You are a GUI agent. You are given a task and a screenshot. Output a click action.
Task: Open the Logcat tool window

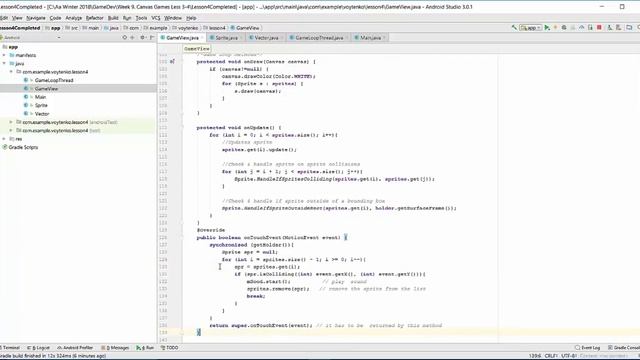click(38, 348)
